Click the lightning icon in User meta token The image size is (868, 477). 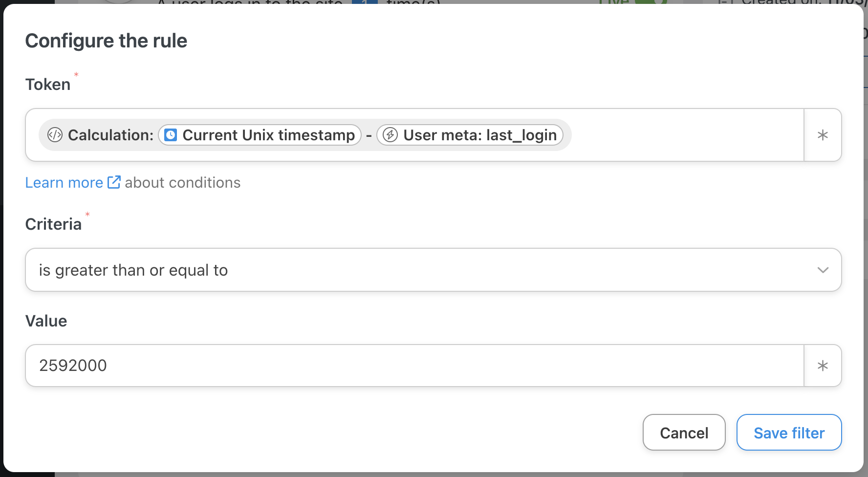tap(390, 135)
